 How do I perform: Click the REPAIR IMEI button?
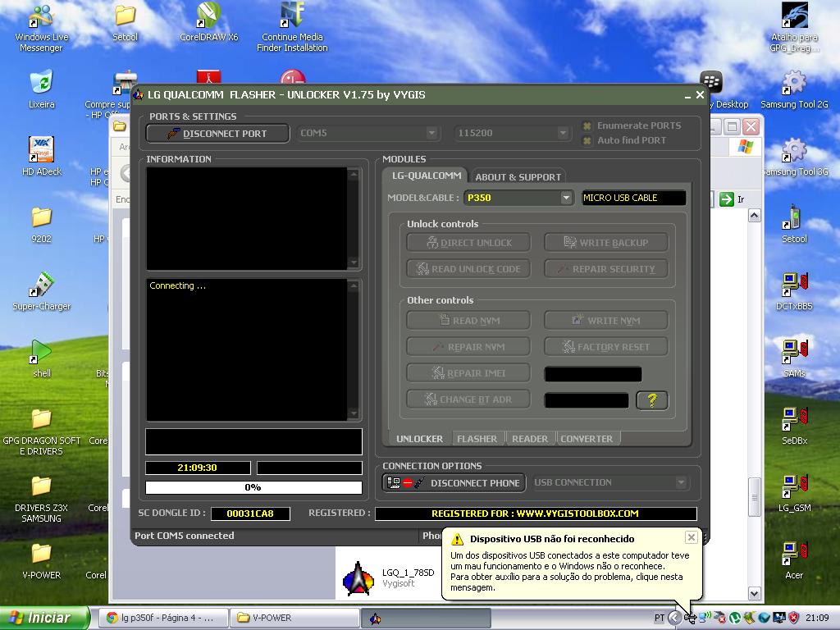468,373
